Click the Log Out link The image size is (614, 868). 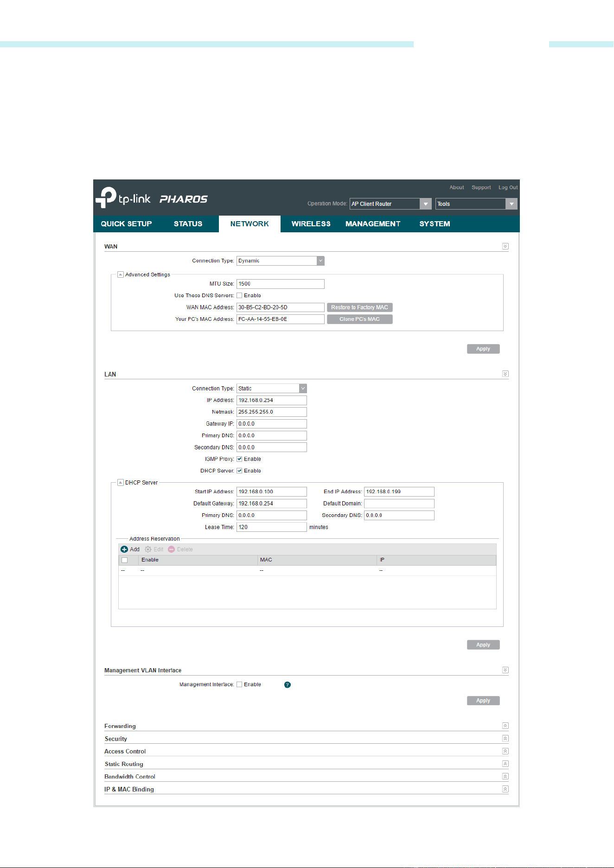[508, 187]
